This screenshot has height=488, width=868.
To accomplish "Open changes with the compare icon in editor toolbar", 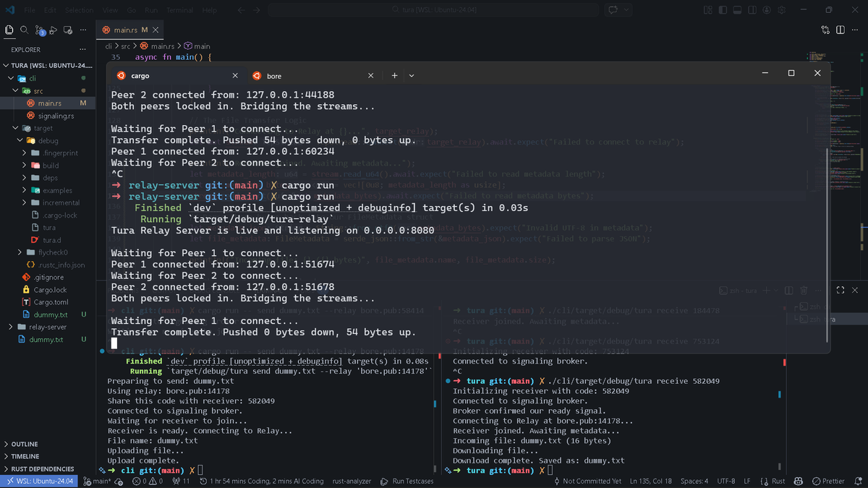I will click(x=825, y=30).
